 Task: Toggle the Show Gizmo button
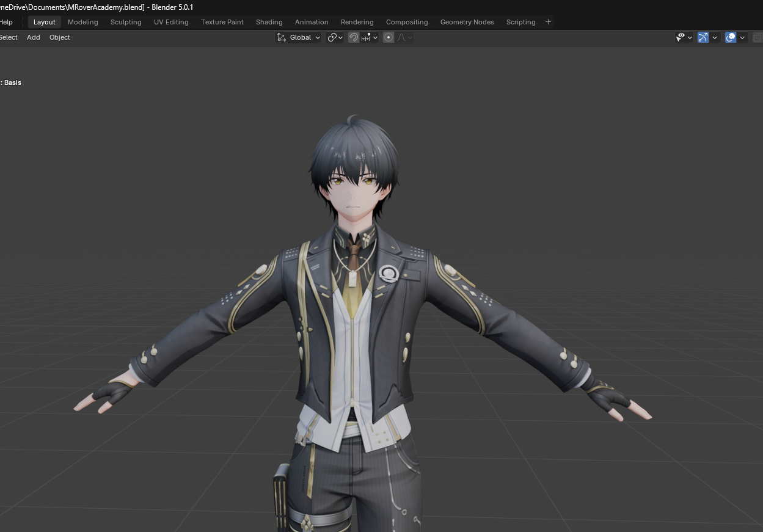(x=703, y=37)
